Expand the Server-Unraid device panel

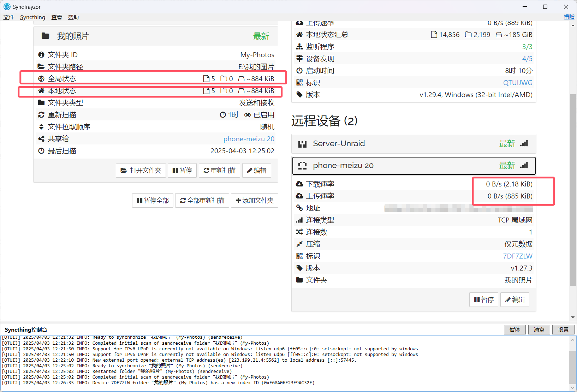point(388,144)
